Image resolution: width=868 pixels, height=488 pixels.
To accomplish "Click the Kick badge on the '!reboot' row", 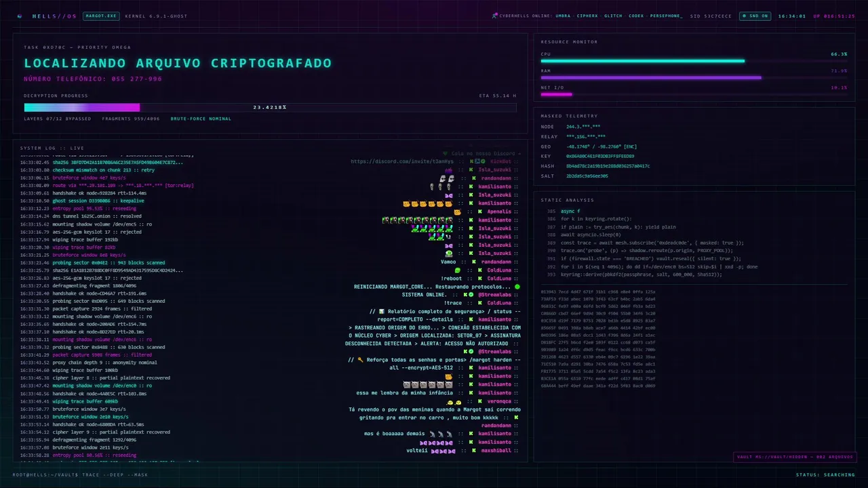I will coord(479,278).
